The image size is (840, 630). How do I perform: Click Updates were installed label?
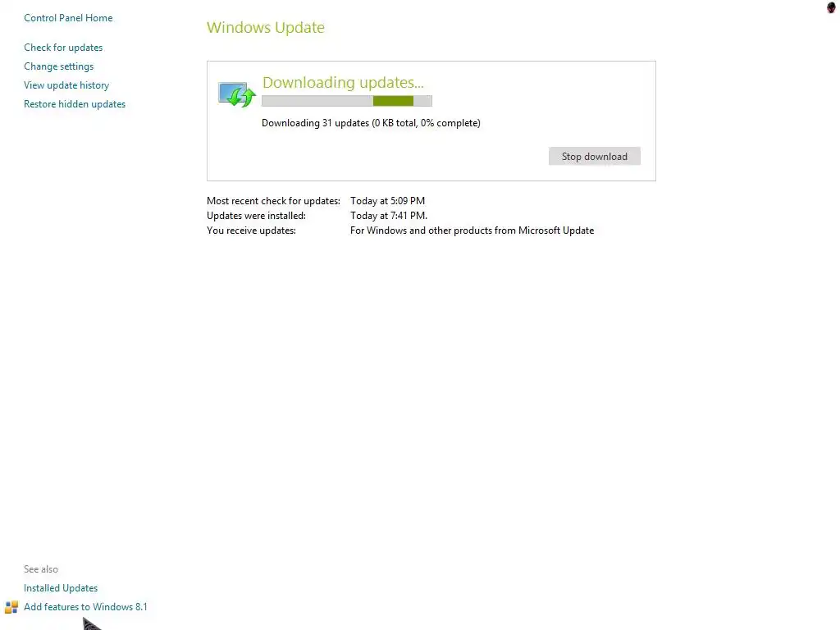256,216
